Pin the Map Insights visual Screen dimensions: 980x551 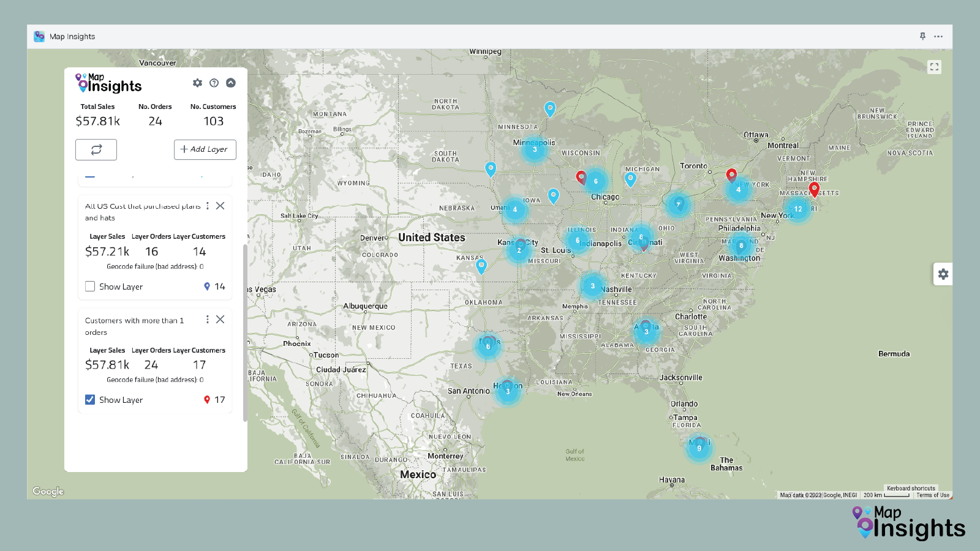click(x=922, y=36)
